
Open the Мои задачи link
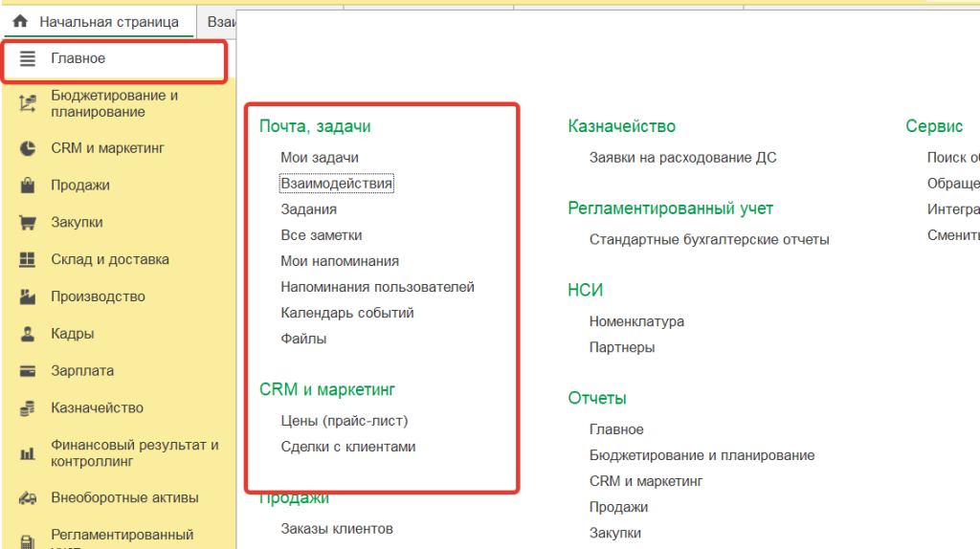point(320,158)
